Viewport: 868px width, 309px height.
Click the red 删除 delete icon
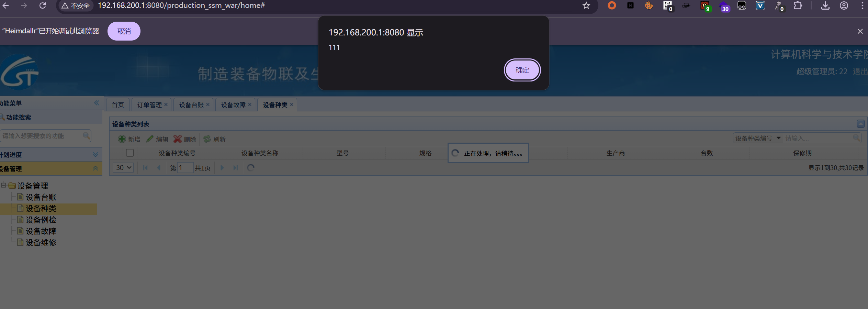point(178,139)
